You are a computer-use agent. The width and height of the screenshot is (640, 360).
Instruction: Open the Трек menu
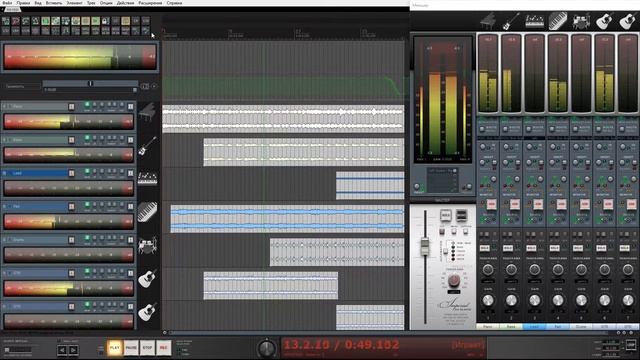pos(91,3)
